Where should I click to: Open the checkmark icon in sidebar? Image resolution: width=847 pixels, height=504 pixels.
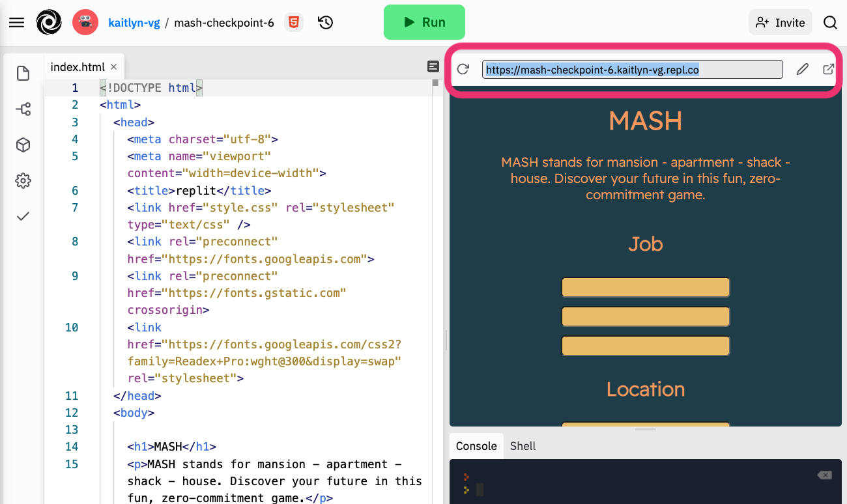23,216
